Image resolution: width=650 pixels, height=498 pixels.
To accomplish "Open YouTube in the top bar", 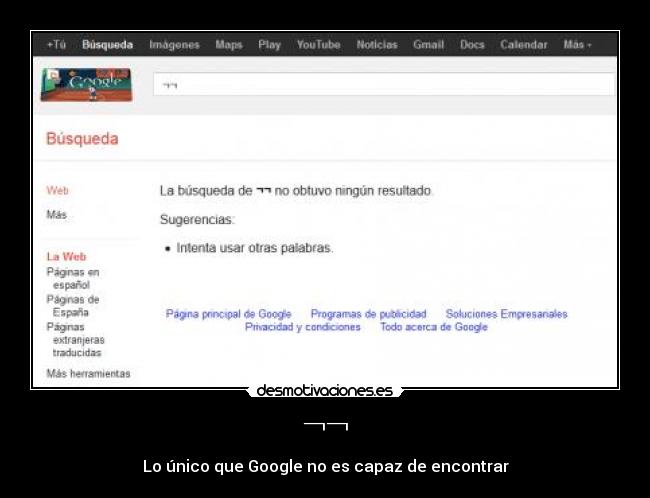I will coord(318,44).
